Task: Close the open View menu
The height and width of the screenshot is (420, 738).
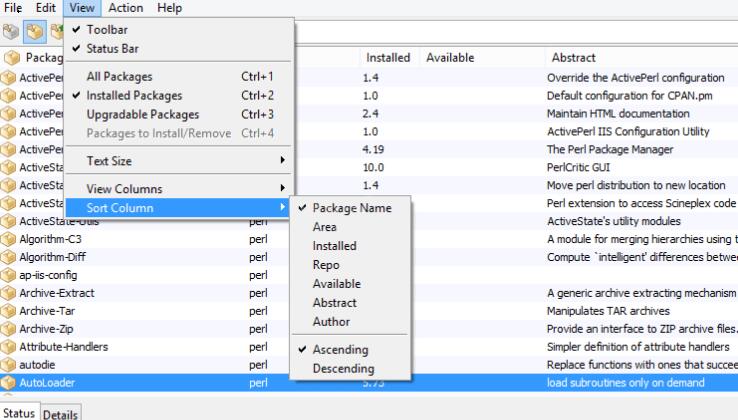Action: pos(82,8)
